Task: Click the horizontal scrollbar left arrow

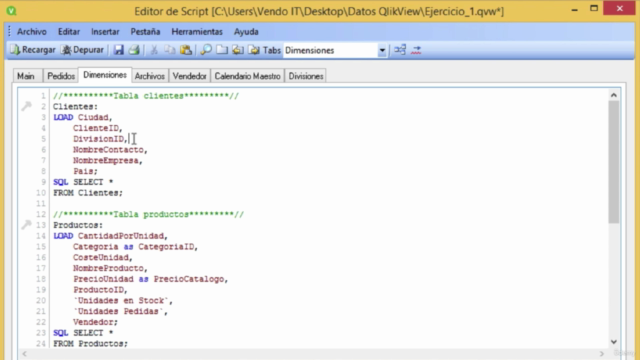Action: point(24,354)
